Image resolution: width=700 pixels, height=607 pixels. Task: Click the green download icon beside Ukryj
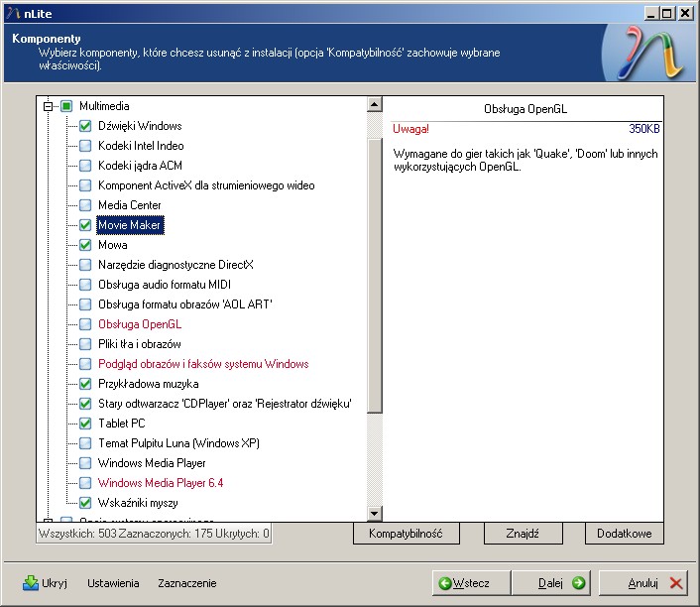[31, 583]
